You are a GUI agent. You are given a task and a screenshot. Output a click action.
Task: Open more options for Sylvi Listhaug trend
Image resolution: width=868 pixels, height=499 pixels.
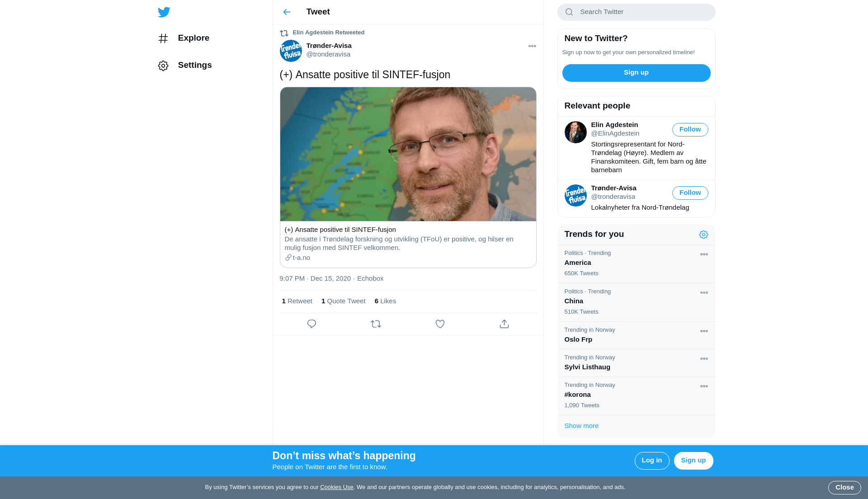click(704, 359)
